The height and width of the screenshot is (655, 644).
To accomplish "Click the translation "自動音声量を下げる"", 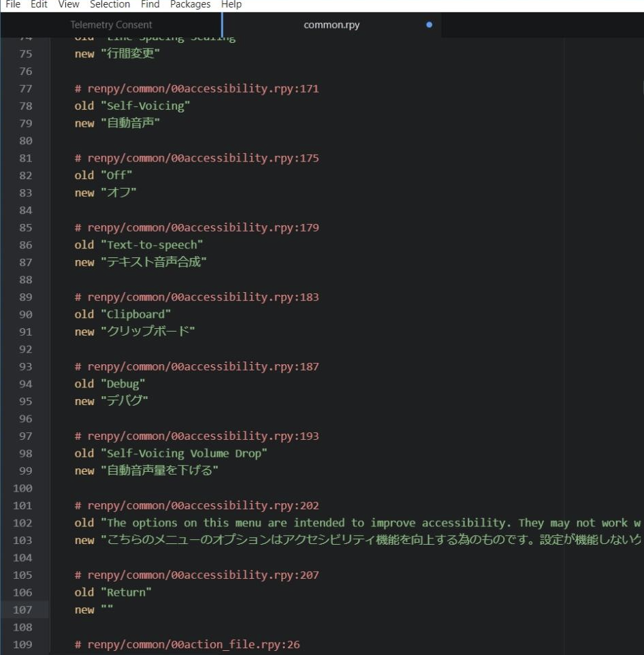I will (159, 470).
